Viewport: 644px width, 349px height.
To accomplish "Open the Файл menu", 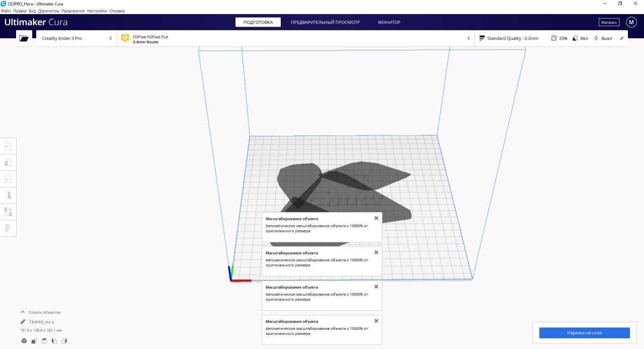I will 6,11.
